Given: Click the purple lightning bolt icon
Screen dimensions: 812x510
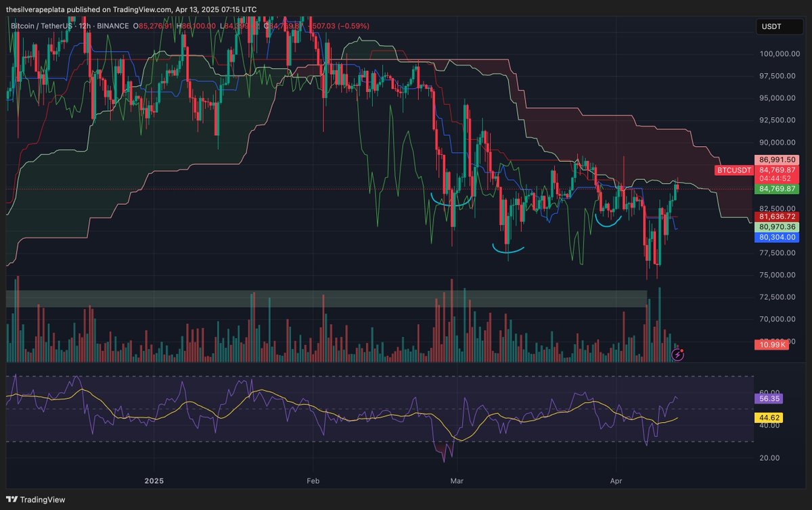Looking at the screenshot, I should pos(677,354).
